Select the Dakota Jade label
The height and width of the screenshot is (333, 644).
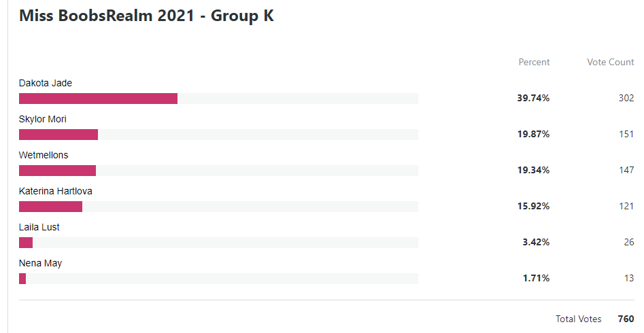click(x=46, y=83)
